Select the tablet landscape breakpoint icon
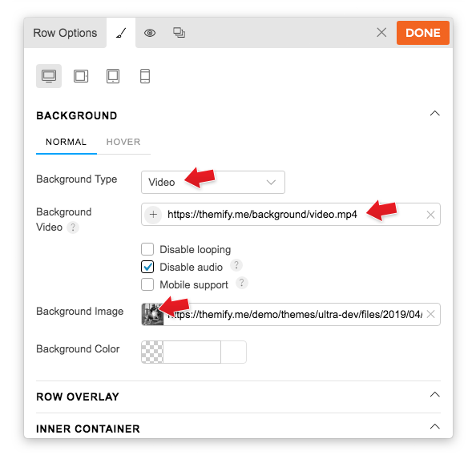 click(x=81, y=76)
